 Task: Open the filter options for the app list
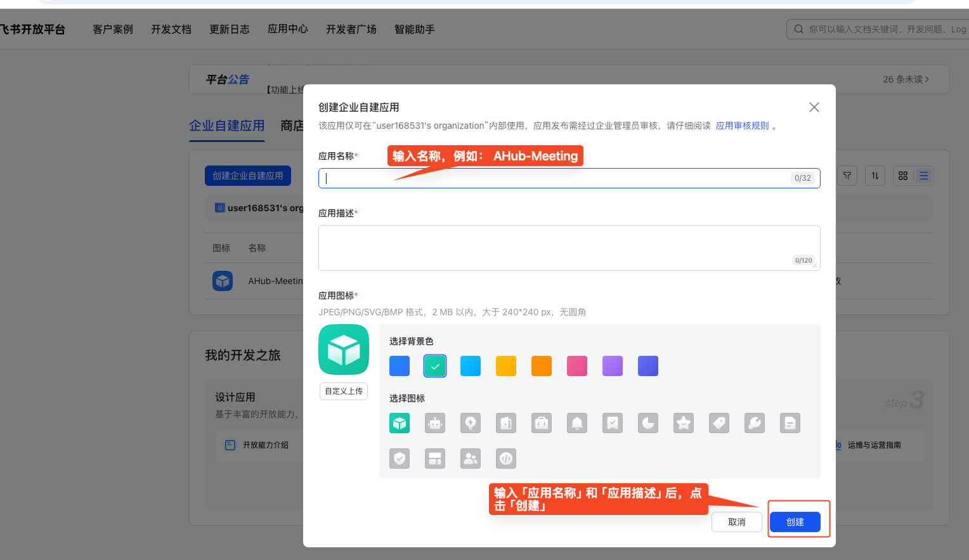tap(847, 176)
